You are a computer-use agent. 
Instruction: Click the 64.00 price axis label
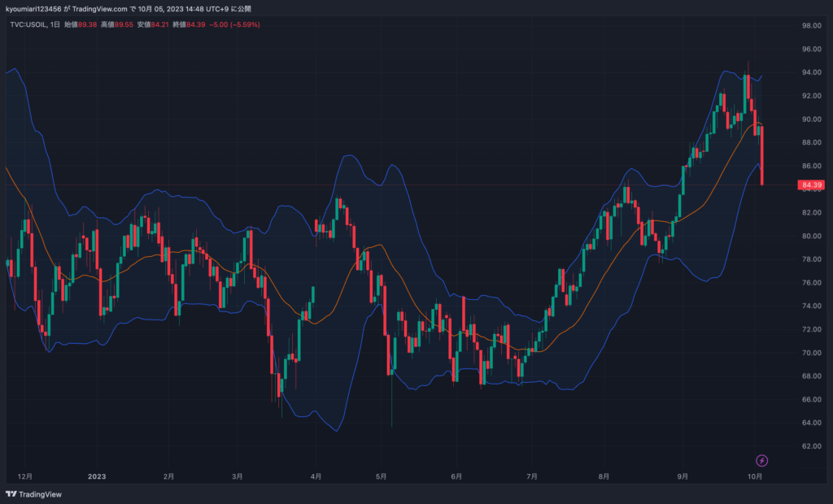[x=811, y=423]
